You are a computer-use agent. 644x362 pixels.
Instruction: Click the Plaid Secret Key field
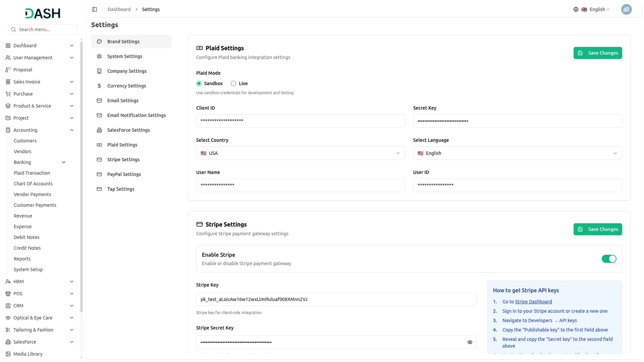518,121
